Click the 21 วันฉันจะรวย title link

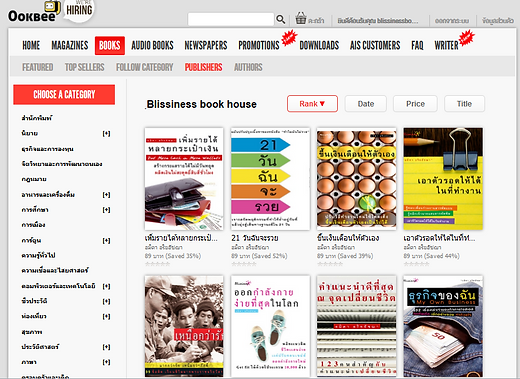pyautogui.click(x=255, y=238)
